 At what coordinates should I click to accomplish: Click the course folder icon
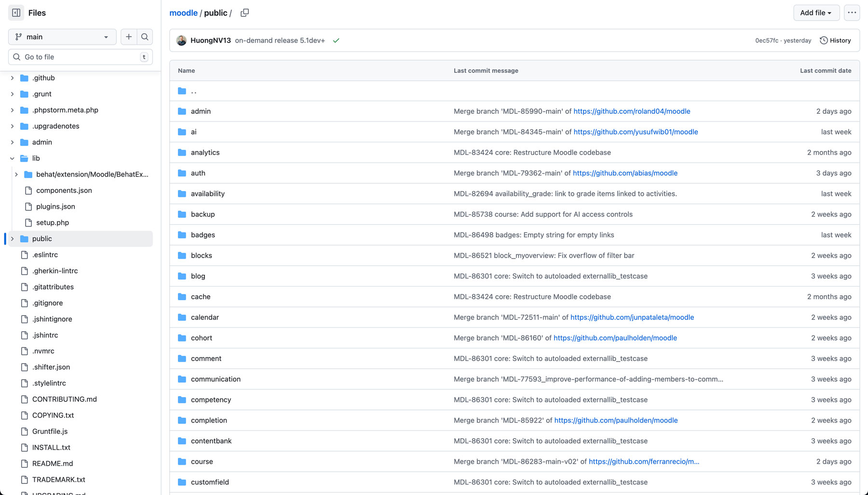[182, 462]
